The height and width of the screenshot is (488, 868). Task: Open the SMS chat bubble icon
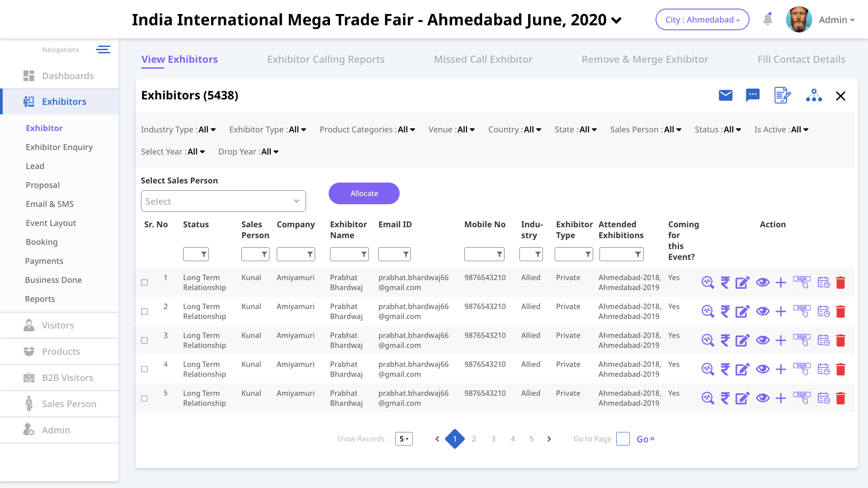[x=753, y=95]
